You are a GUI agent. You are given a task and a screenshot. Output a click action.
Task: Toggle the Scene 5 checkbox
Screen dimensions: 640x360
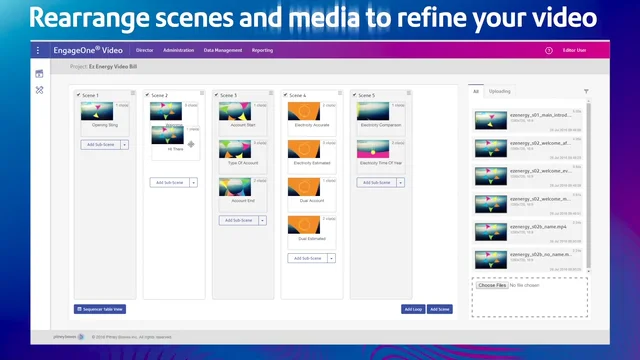pyautogui.click(x=354, y=95)
